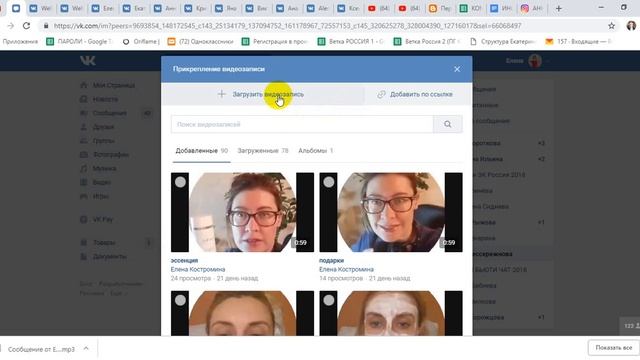
Task: Open the подарки video thumbnail
Action: 391,212
